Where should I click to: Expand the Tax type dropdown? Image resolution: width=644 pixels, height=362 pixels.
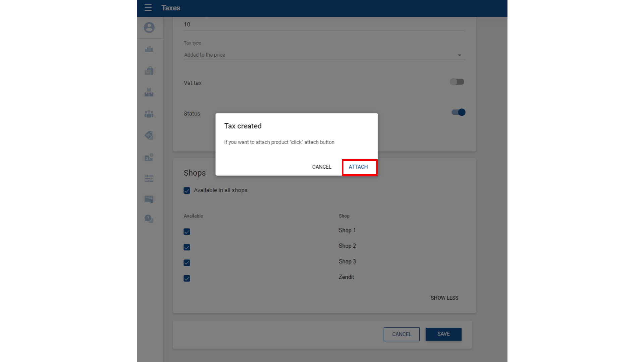[x=324, y=55]
